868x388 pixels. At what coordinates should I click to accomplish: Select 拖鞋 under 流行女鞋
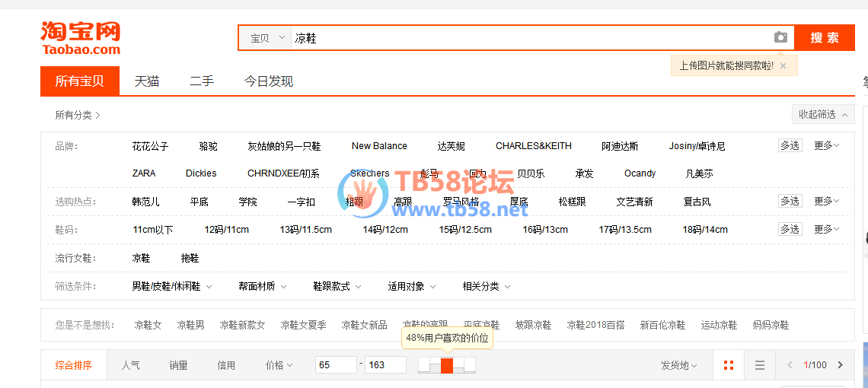[x=190, y=258]
